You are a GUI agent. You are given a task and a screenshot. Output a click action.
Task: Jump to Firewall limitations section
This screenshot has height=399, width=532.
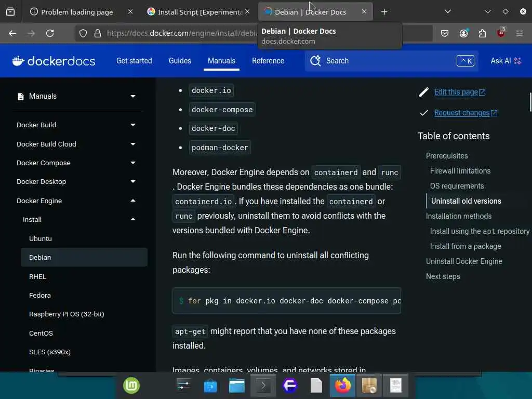460,171
